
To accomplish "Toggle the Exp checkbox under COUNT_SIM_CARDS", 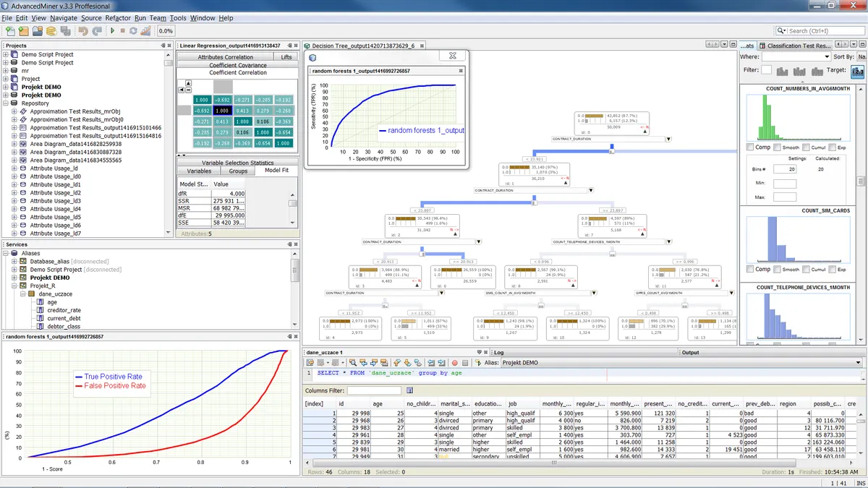I will click(x=832, y=269).
